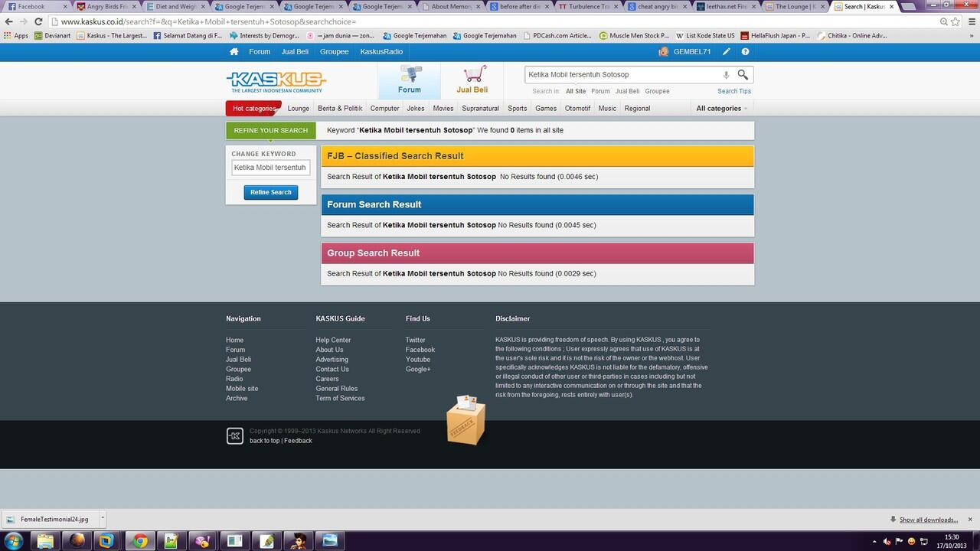Open the Otomotif category

(577, 108)
